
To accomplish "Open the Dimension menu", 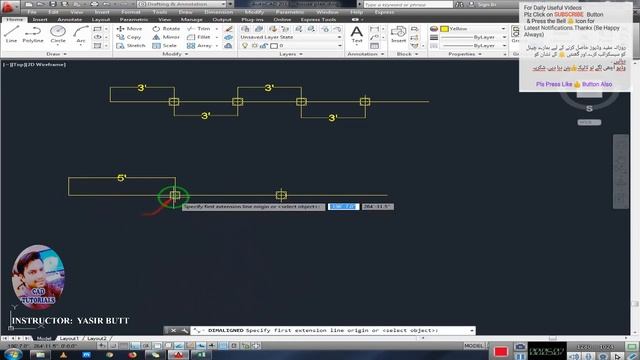I will (218, 12).
